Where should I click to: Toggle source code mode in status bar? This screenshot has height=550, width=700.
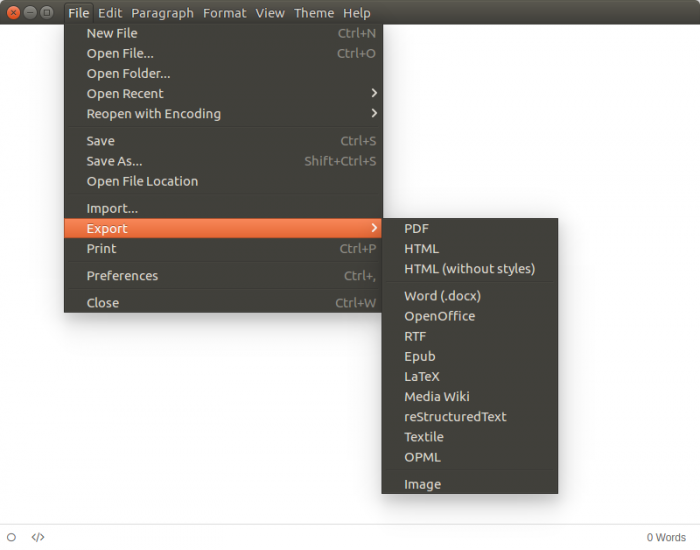click(38, 537)
